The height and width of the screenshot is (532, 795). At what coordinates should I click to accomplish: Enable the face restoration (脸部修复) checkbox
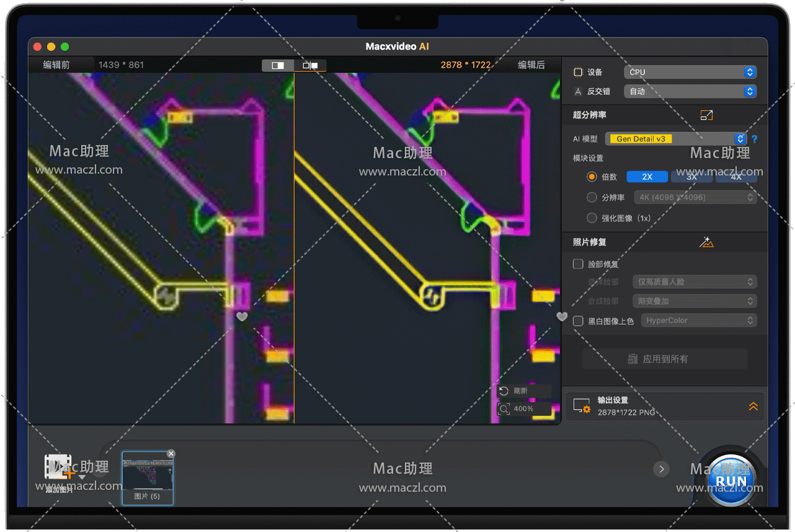[578, 264]
